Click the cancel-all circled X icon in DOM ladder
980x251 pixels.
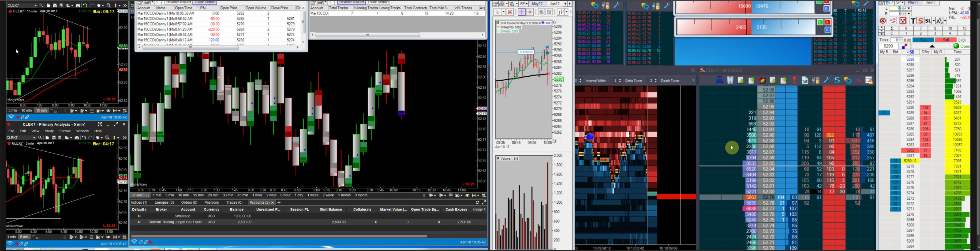(x=883, y=21)
